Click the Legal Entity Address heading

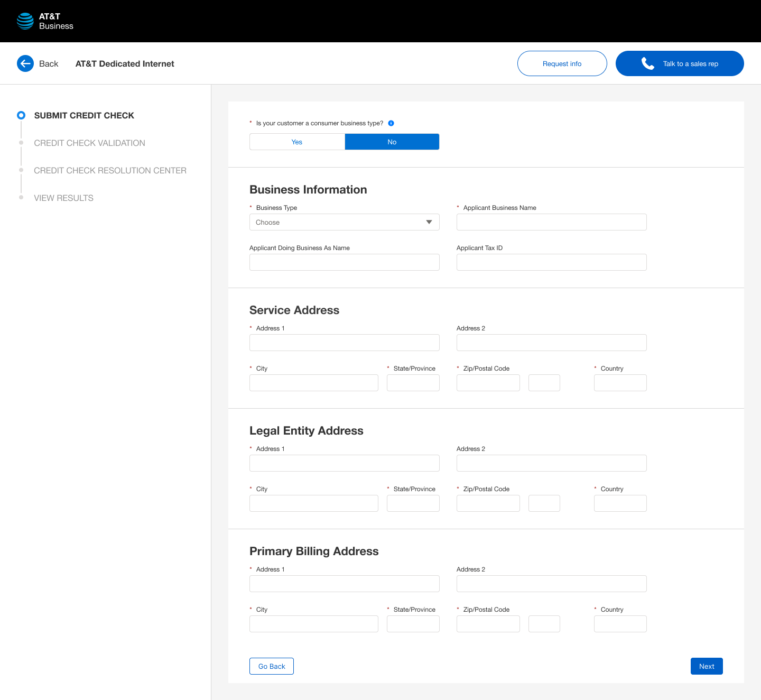click(x=307, y=430)
